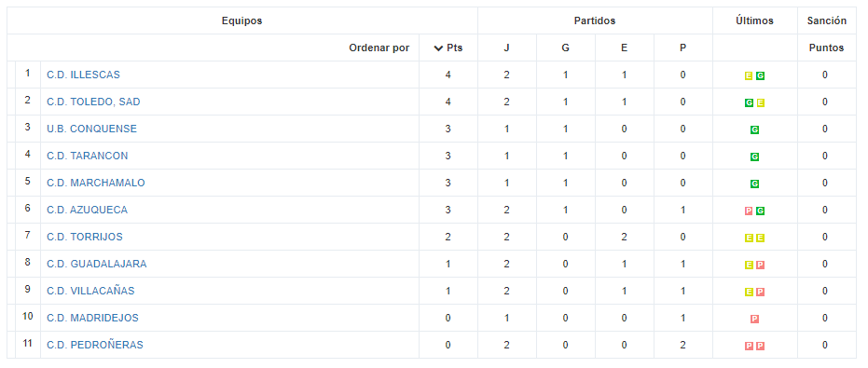
Task: Click the red P badge for C.D. Villacañas
Action: coord(760,292)
